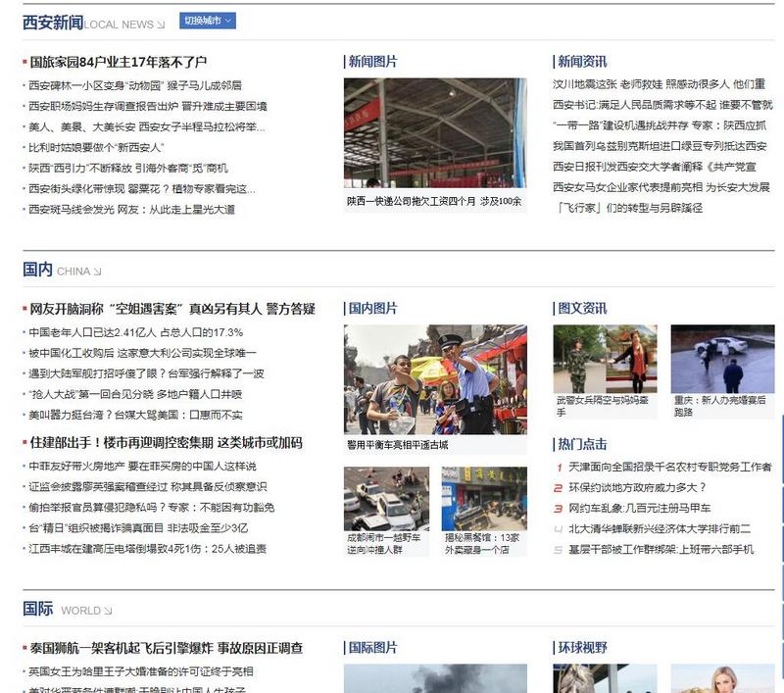Click the 新闻图片 column heading
This screenshot has height=693, width=784.
(372, 62)
